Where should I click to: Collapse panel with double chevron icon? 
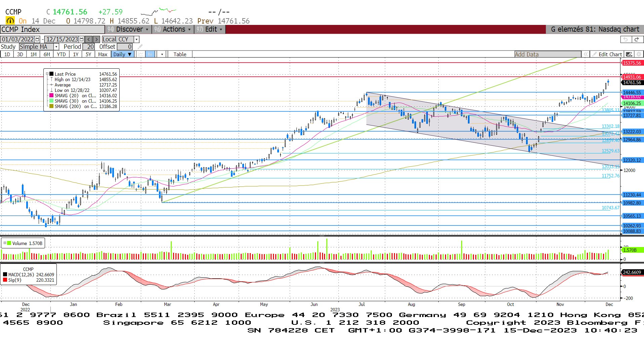tap(586, 54)
